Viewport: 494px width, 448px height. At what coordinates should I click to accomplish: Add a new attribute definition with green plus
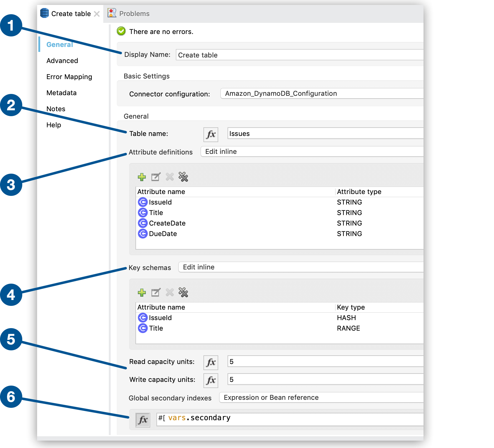point(142,177)
